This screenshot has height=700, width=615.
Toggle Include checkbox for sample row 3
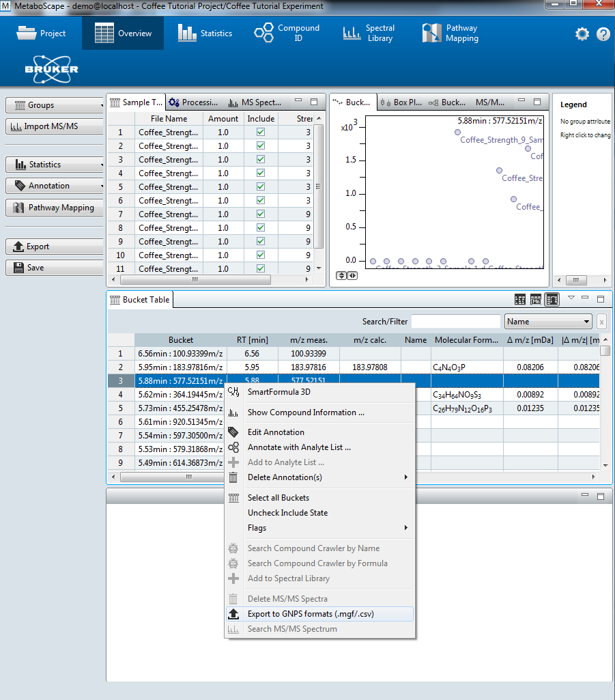click(x=261, y=159)
